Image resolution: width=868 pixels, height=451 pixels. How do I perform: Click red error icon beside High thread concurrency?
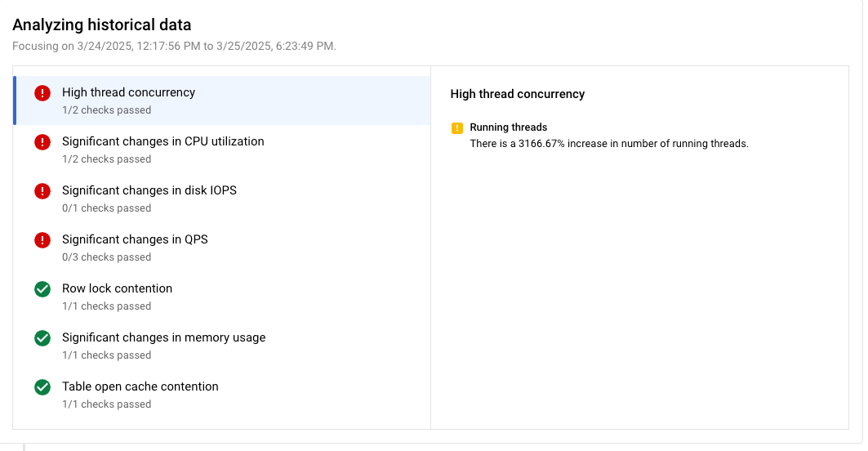(42, 93)
